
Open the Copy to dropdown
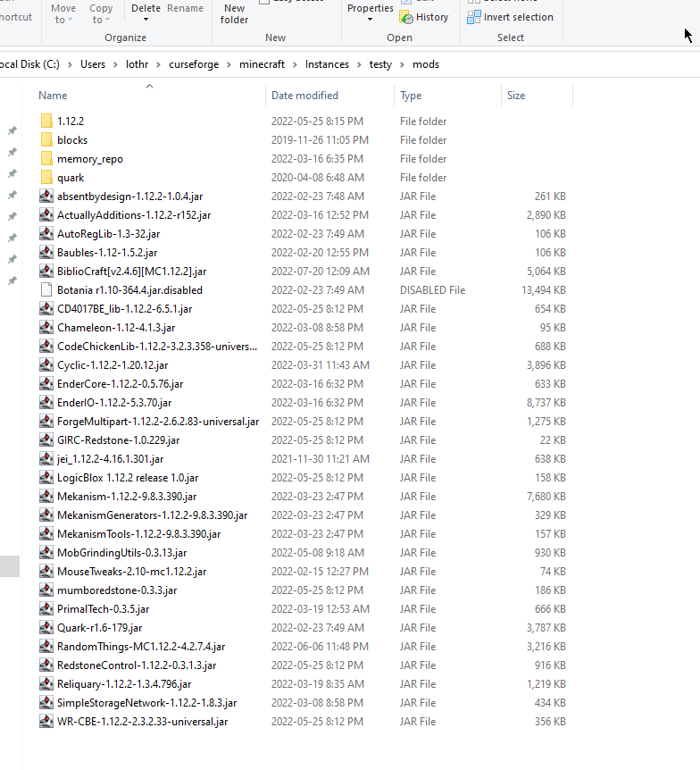[101, 13]
